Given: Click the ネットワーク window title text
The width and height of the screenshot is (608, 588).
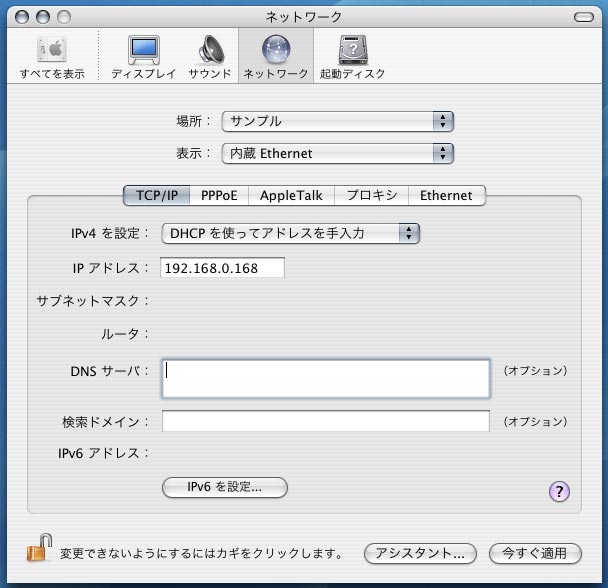Looking at the screenshot, I should (304, 17).
